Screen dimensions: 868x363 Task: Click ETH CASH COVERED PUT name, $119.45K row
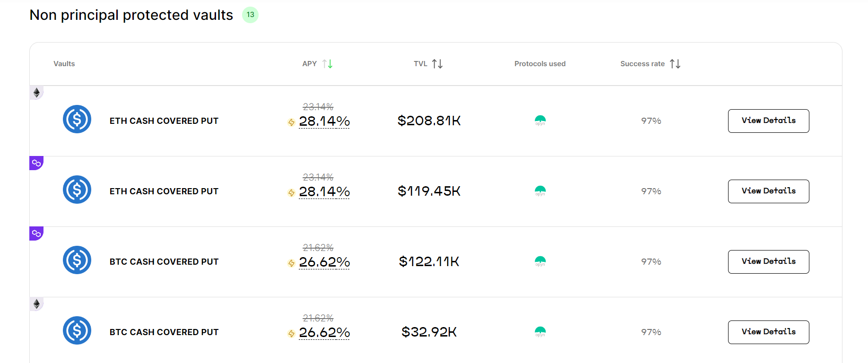(164, 191)
